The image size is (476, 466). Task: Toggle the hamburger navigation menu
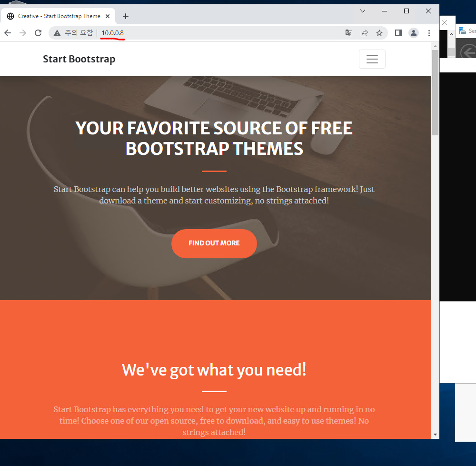pos(372,59)
